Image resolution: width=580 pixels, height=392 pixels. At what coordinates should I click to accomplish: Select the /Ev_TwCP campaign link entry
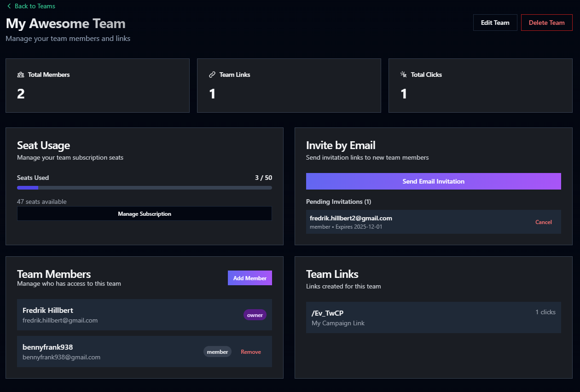[x=433, y=317]
